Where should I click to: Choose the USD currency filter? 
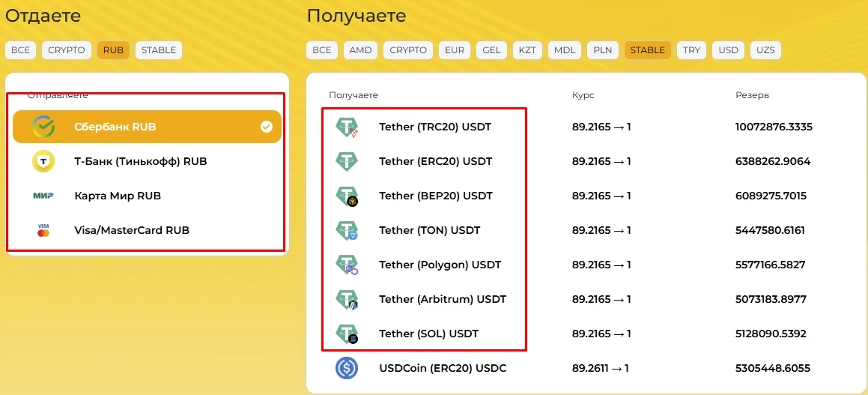tap(729, 50)
